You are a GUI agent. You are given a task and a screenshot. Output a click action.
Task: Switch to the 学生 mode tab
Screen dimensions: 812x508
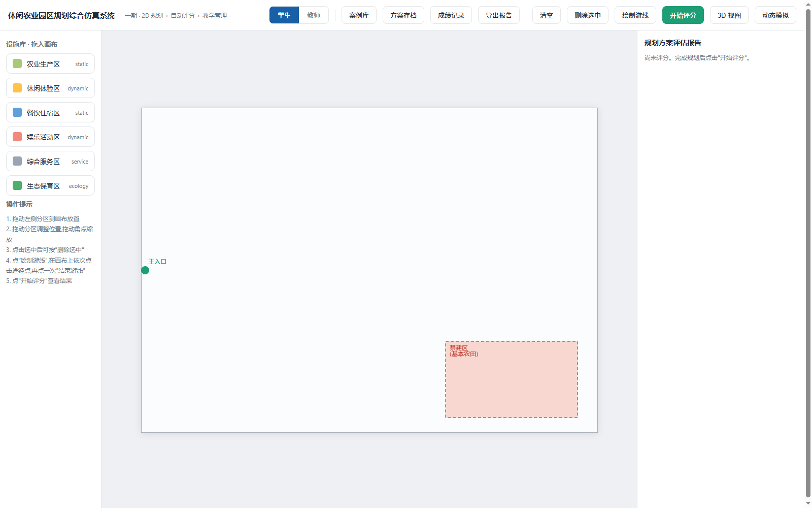284,15
